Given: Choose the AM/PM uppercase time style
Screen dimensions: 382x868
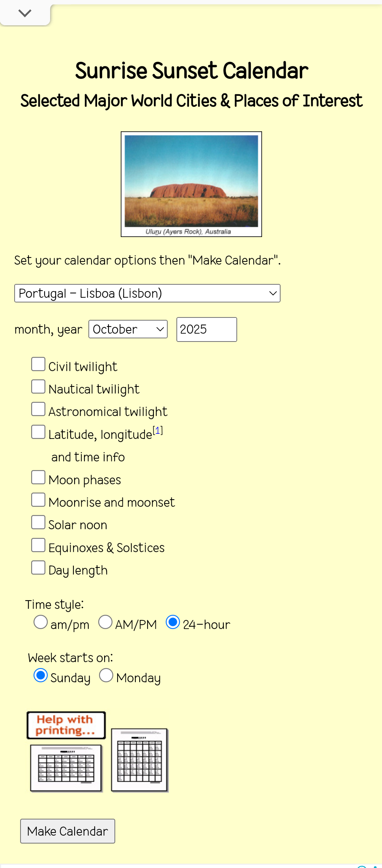Looking at the screenshot, I should coord(105,622).
